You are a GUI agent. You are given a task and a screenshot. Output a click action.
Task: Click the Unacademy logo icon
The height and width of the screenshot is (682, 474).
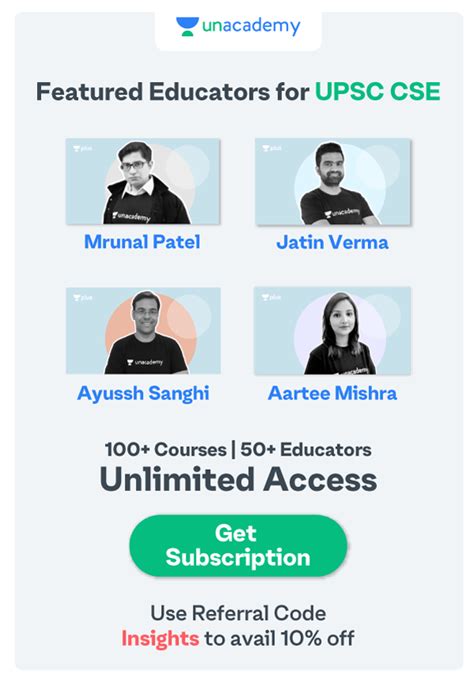[x=187, y=27]
